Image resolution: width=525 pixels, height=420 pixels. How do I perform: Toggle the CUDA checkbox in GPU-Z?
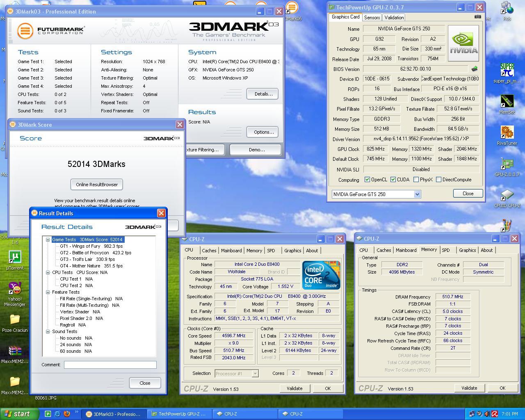pos(393,180)
